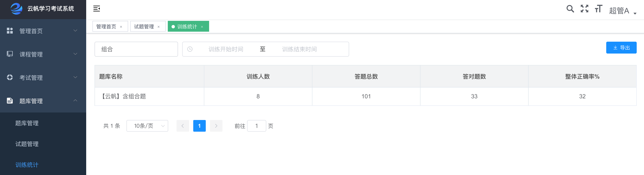Open the 超管A user dropdown
The image size is (644, 175).
tap(623, 11)
